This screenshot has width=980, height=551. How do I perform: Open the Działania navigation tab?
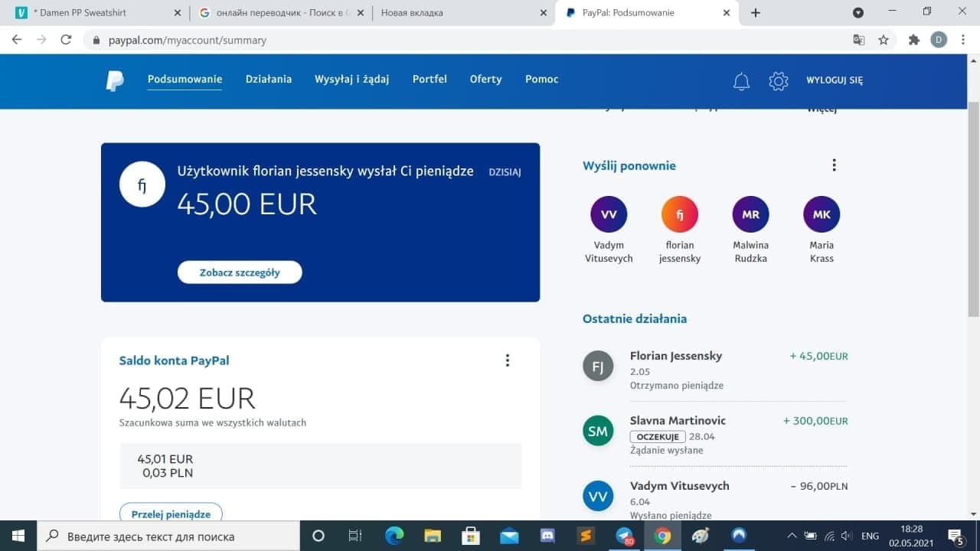(x=269, y=80)
